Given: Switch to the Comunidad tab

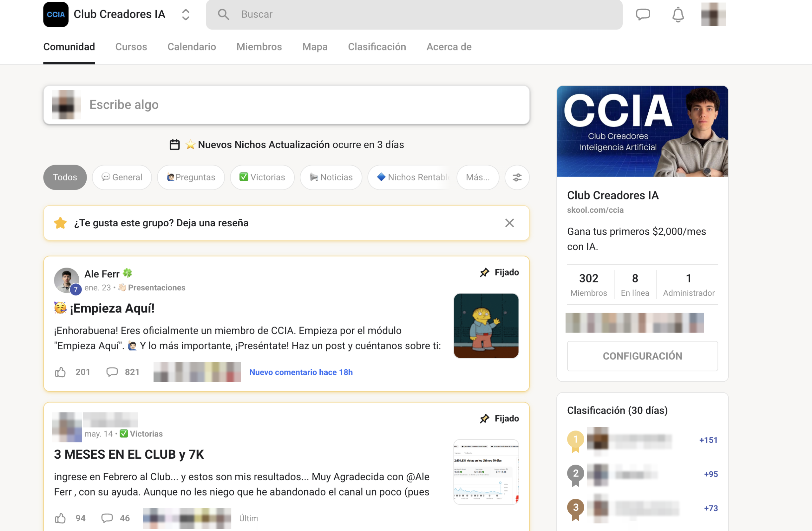Looking at the screenshot, I should coord(69,47).
